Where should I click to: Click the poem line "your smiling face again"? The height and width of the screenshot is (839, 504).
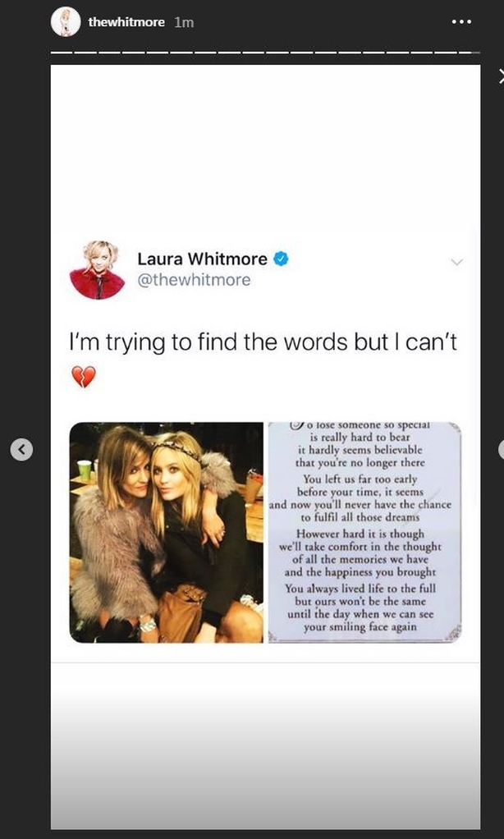360,627
